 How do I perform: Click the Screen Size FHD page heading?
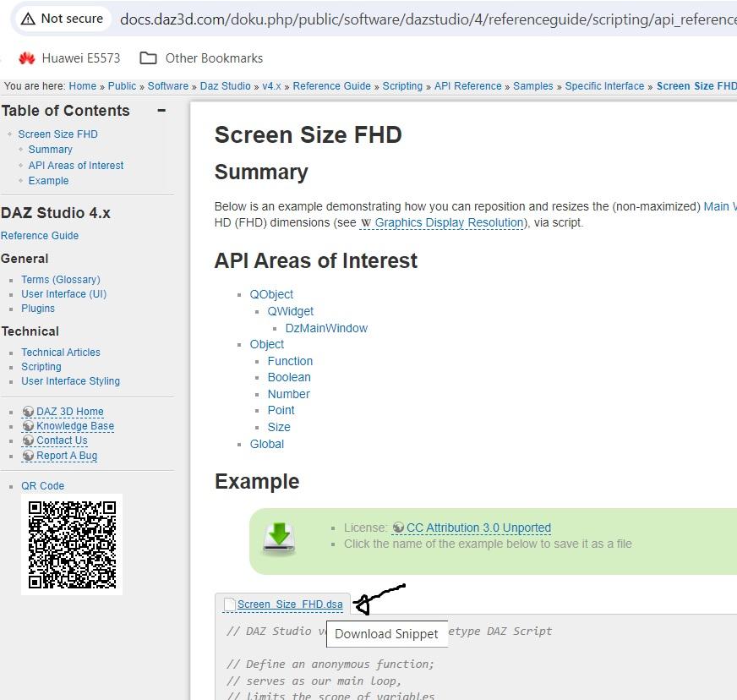308,135
